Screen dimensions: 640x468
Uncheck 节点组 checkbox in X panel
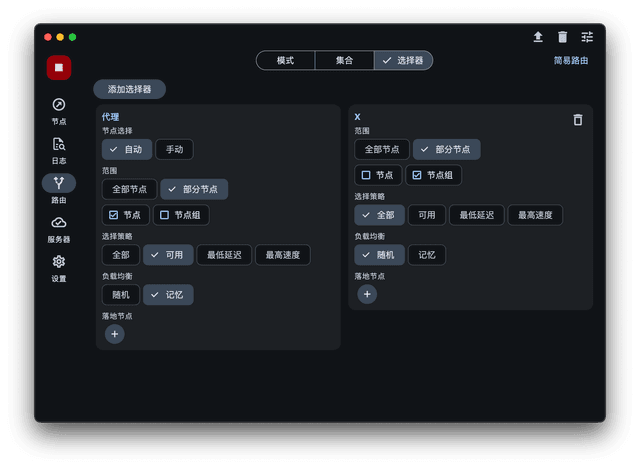pyautogui.click(x=433, y=175)
